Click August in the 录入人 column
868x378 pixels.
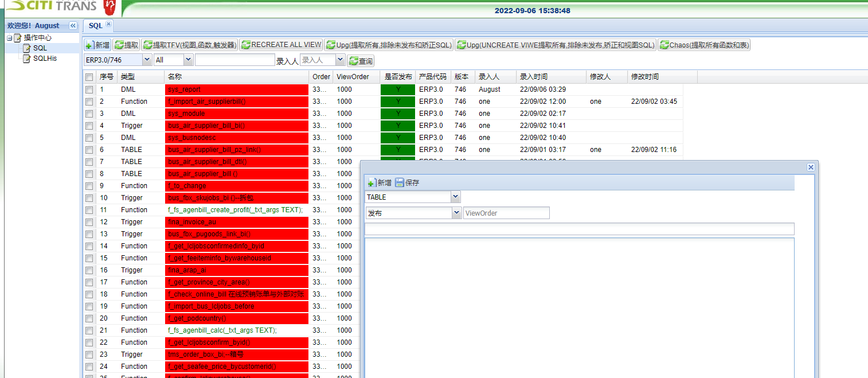click(490, 89)
